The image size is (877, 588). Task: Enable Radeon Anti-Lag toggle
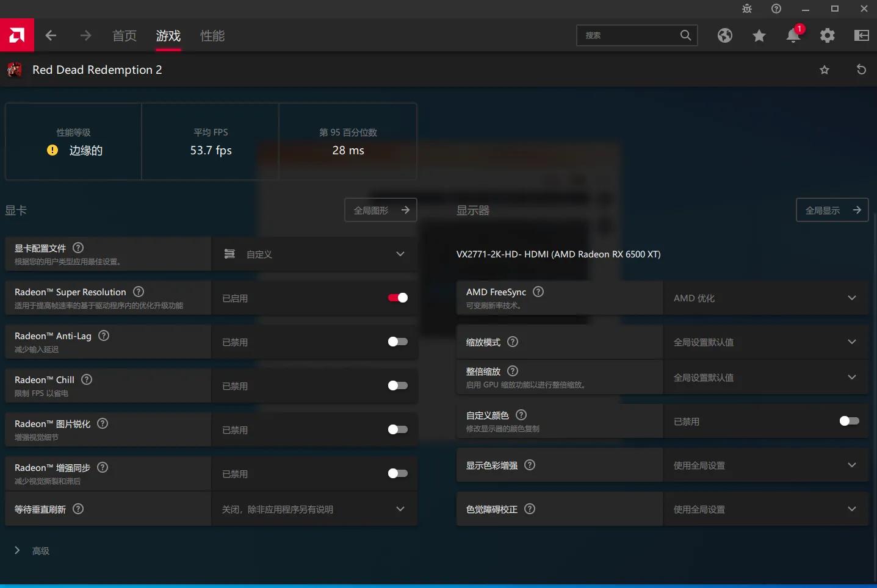point(397,342)
